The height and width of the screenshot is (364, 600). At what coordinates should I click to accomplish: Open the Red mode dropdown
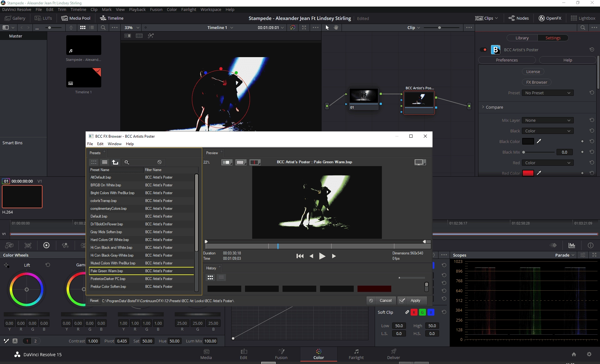click(x=547, y=163)
